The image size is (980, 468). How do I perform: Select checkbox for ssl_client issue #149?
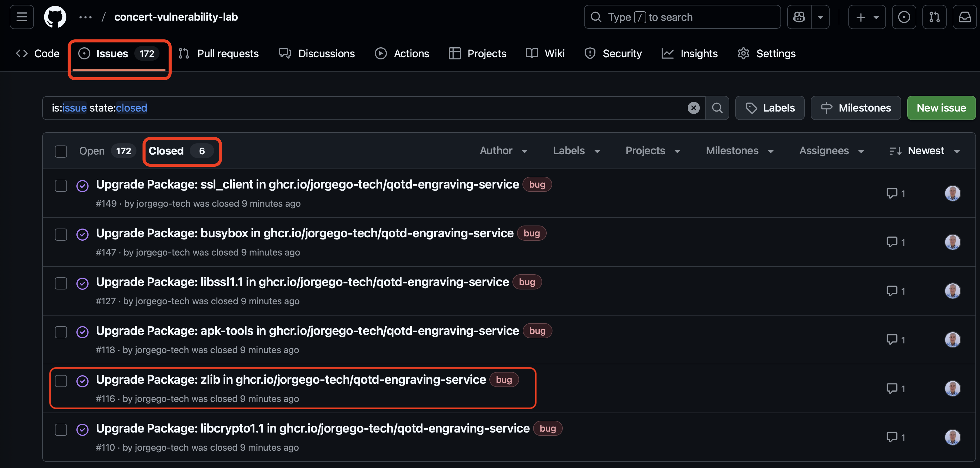[x=61, y=186]
